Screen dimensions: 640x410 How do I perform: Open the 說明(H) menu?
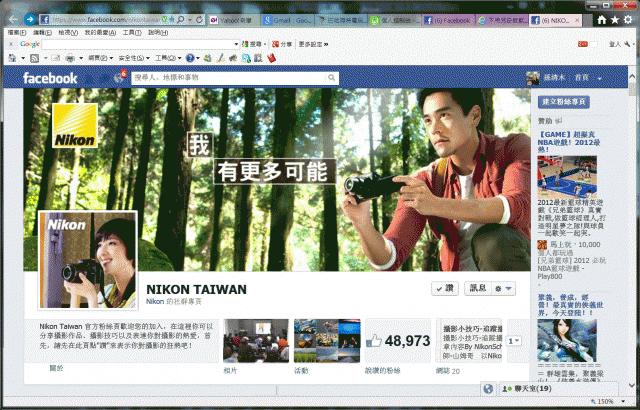158,33
